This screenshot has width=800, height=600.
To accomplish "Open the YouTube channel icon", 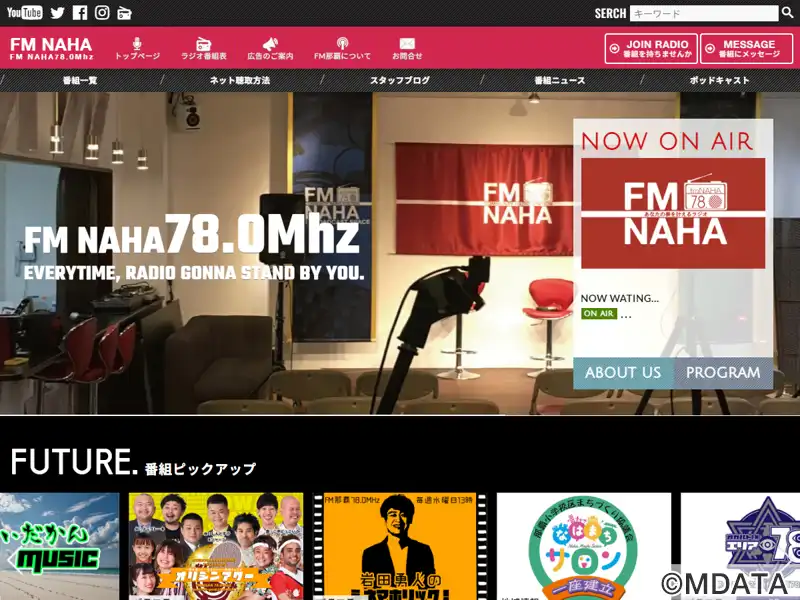I will pos(24,12).
